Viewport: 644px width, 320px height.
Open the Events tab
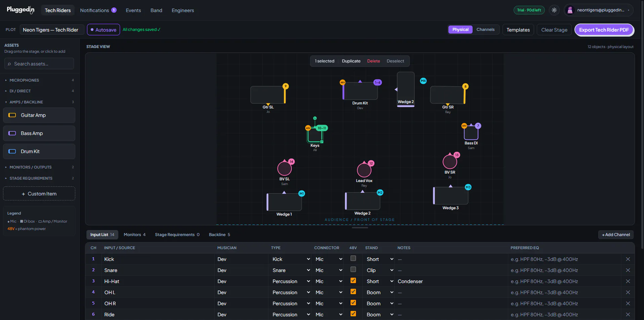pos(133,10)
